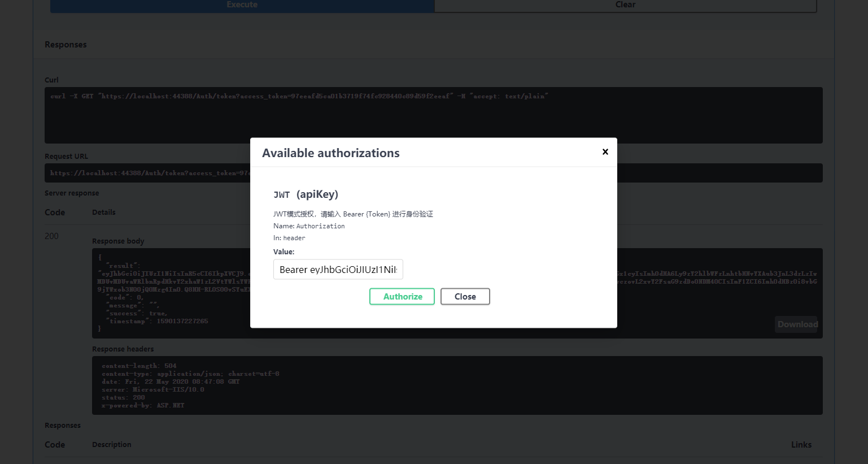Download the response body

tap(797, 324)
